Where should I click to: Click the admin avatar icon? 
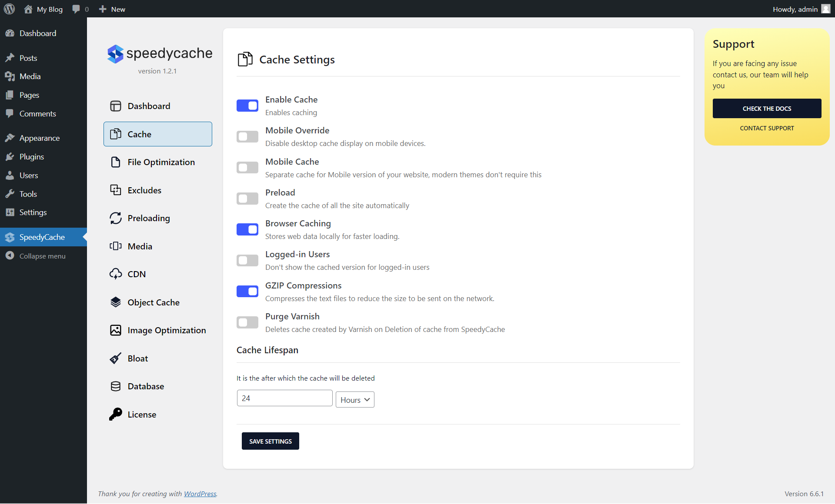(825, 9)
